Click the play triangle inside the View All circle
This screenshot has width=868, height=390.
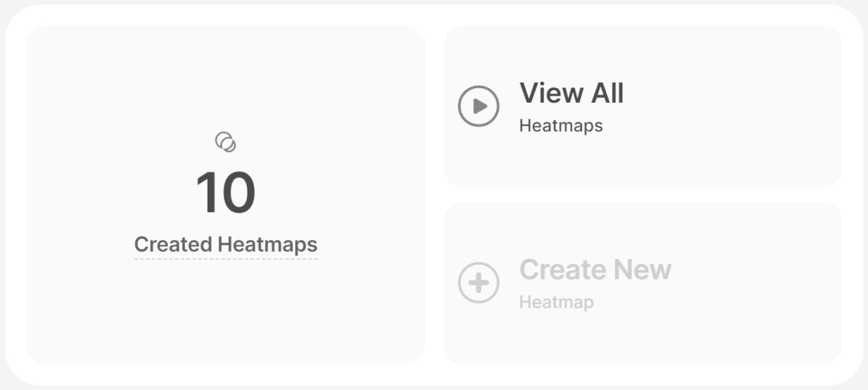[x=480, y=106]
